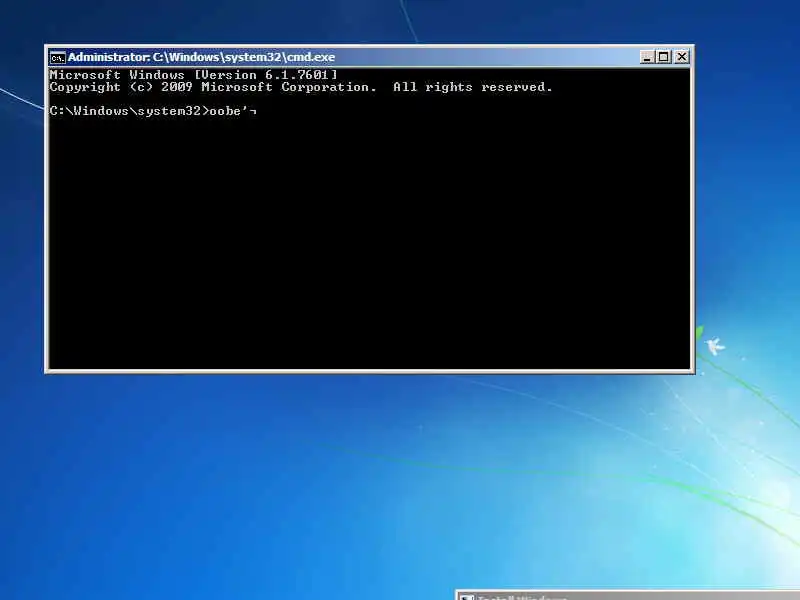
Task: Maximize the cmd.exe window
Action: coord(664,57)
